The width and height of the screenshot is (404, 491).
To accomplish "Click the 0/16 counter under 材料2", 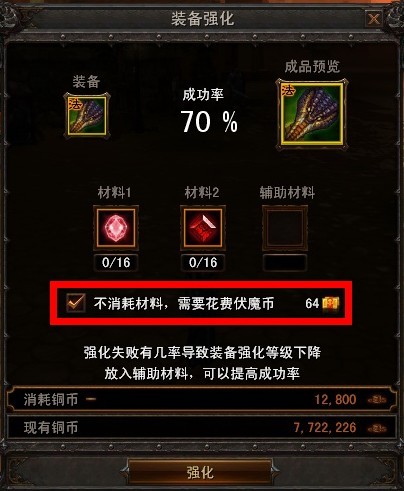I will (203, 263).
